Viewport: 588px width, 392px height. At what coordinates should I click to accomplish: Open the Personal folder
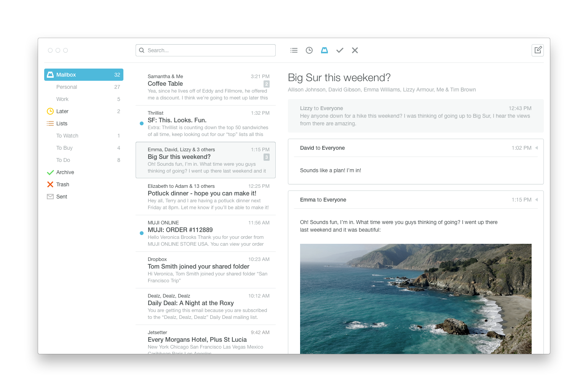tap(84, 87)
